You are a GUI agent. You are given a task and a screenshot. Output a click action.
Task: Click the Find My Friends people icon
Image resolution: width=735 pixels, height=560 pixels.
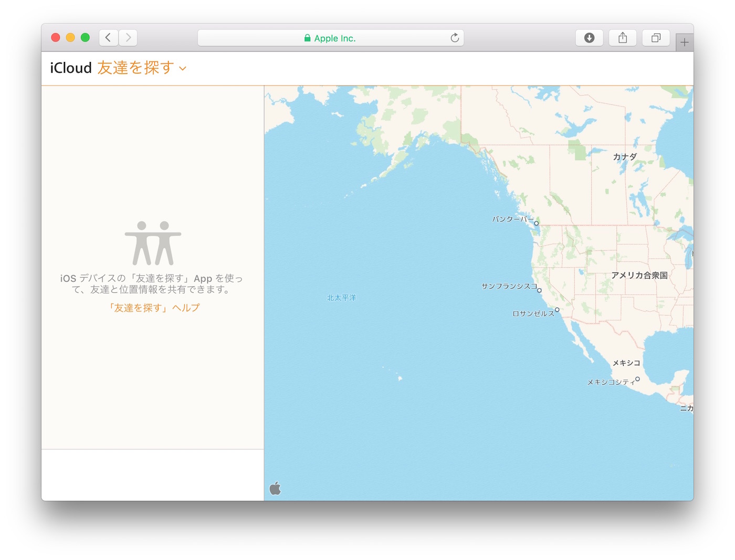153,243
